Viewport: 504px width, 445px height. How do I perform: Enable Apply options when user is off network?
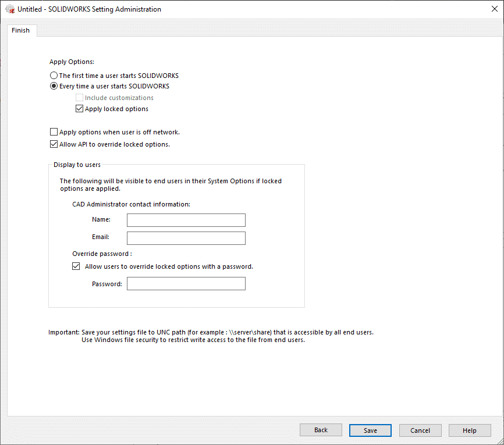click(x=54, y=132)
